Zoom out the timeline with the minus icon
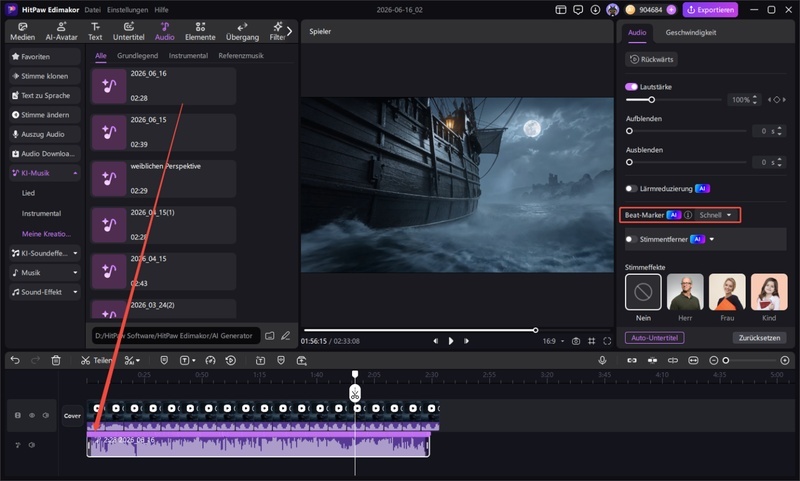 click(x=713, y=360)
